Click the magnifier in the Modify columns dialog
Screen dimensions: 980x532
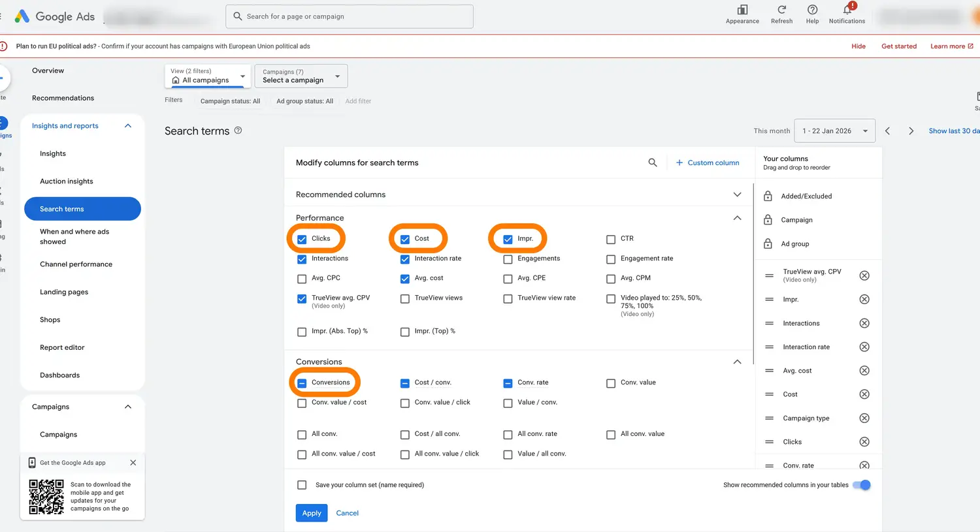pos(652,162)
